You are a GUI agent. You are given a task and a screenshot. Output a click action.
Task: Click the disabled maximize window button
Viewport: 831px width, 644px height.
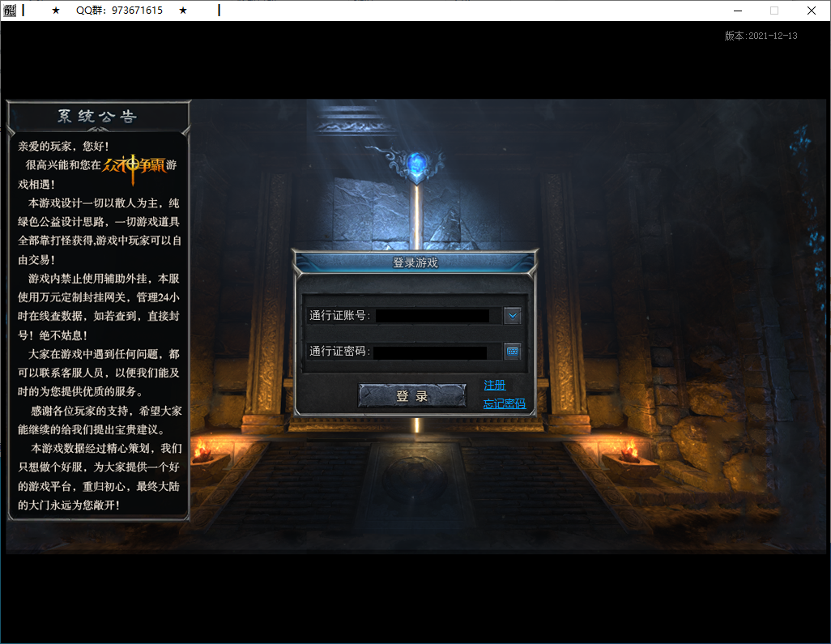[774, 11]
